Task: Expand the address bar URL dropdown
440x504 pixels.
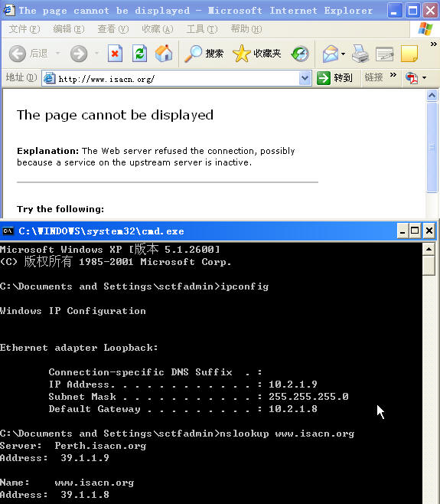Action: [x=305, y=78]
